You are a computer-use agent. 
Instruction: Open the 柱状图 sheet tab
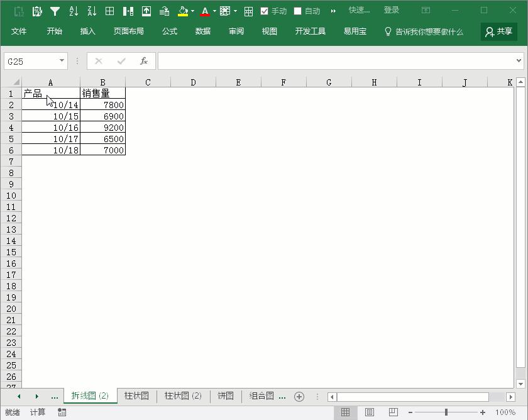coord(136,396)
